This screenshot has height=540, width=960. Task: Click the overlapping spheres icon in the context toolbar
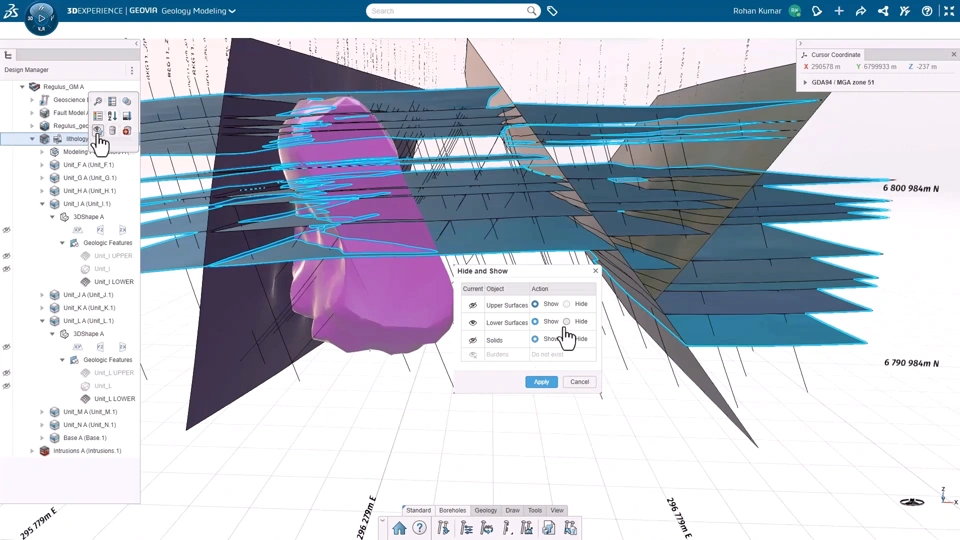pyautogui.click(x=127, y=101)
